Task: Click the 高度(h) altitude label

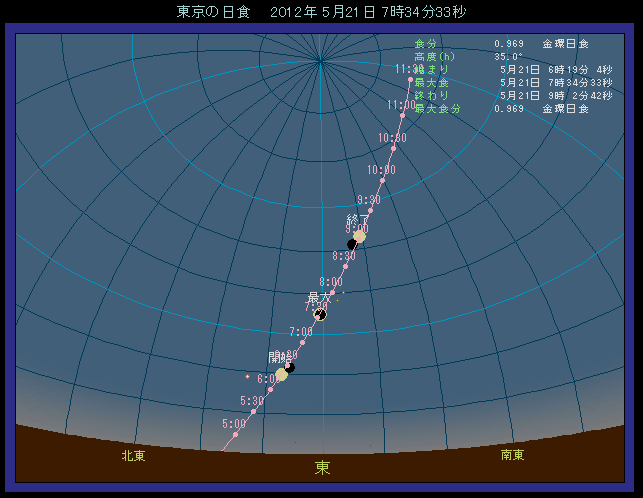Action: (x=434, y=57)
